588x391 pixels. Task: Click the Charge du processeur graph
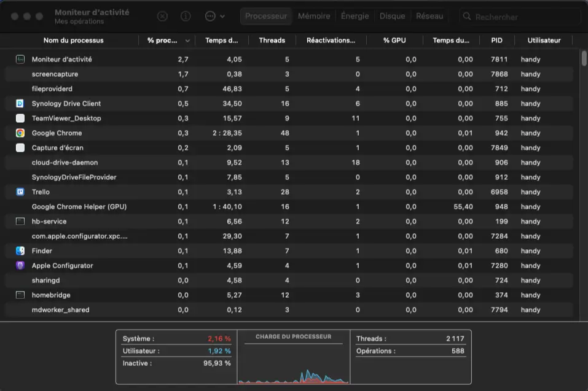coord(293,362)
